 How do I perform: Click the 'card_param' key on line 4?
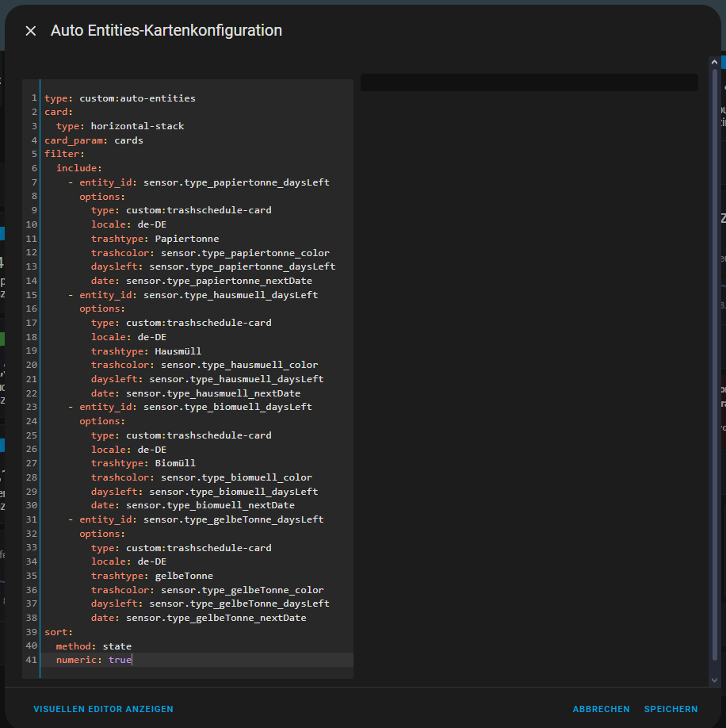74,140
